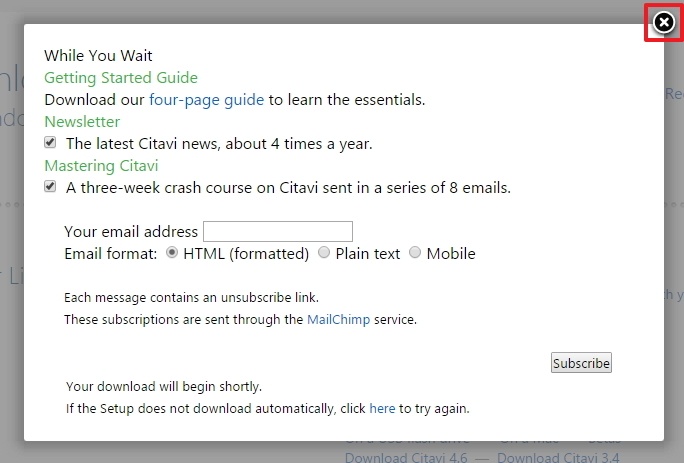Click the green Newsletter heading

click(82, 121)
